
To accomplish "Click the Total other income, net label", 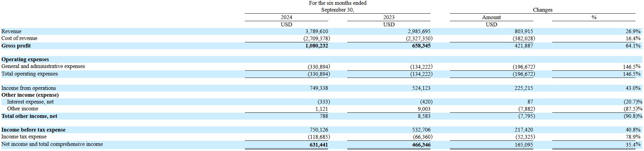I will (29, 116).
